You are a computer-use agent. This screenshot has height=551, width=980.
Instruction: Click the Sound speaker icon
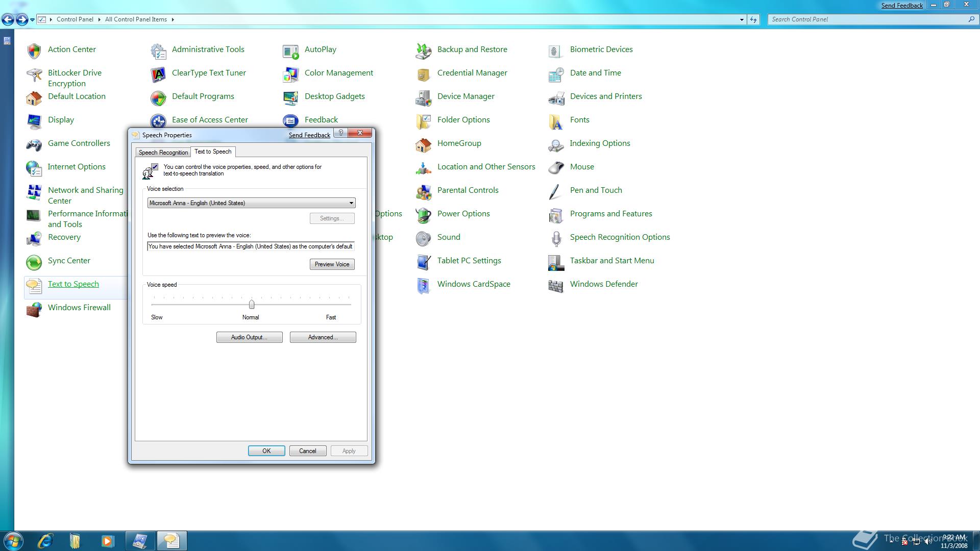424,239
